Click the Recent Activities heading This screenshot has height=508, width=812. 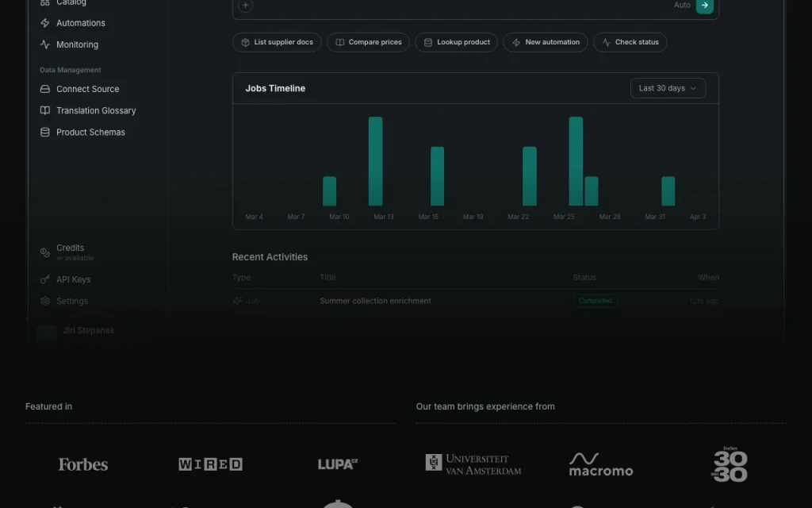point(270,257)
